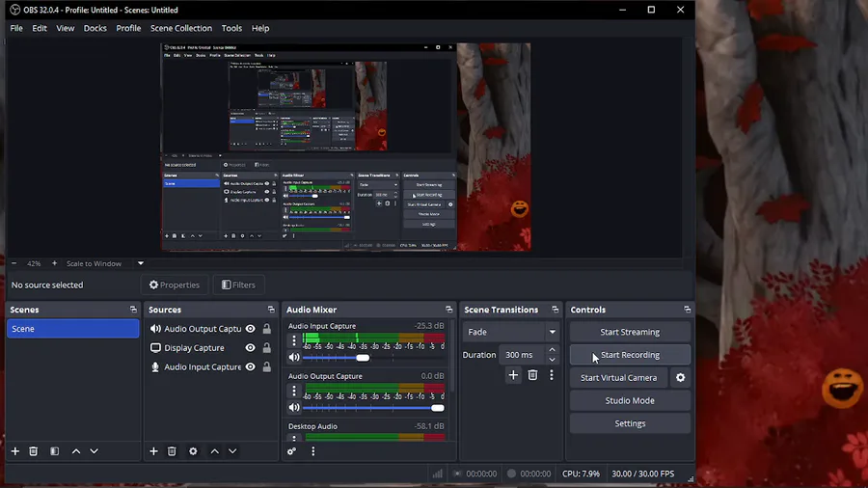Viewport: 868px width, 488px height.
Task: Open advanced audio properties gears icon
Action: tap(291, 451)
